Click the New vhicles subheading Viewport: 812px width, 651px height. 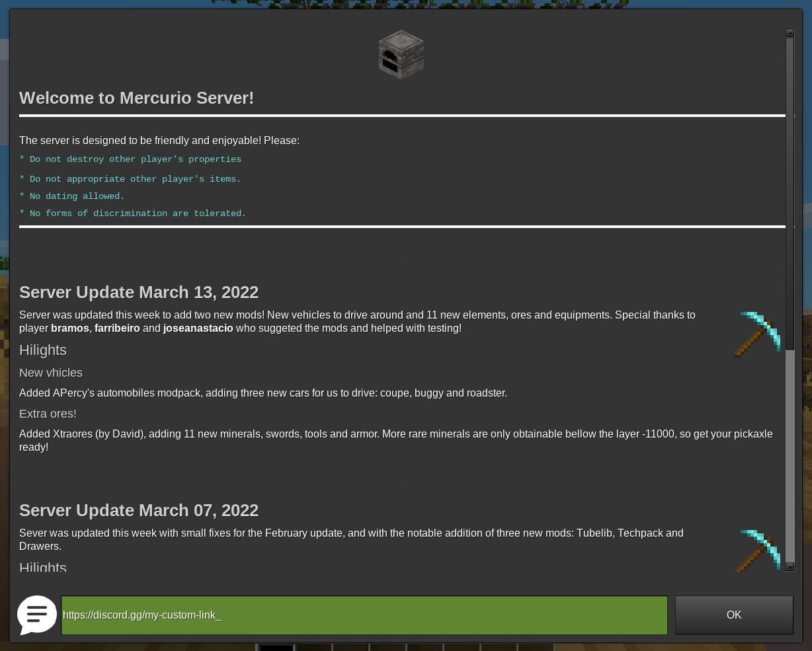click(51, 373)
